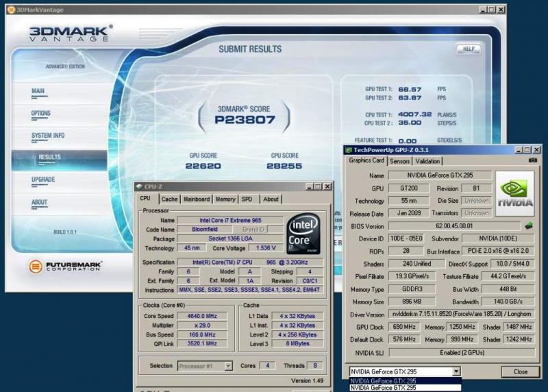This screenshot has height=392, width=548.
Task: Click the GPU-Z title bar icon
Action: click(349, 150)
